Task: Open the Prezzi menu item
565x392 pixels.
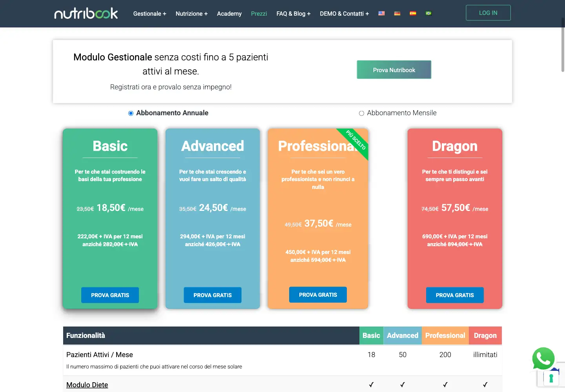Action: 259,14
